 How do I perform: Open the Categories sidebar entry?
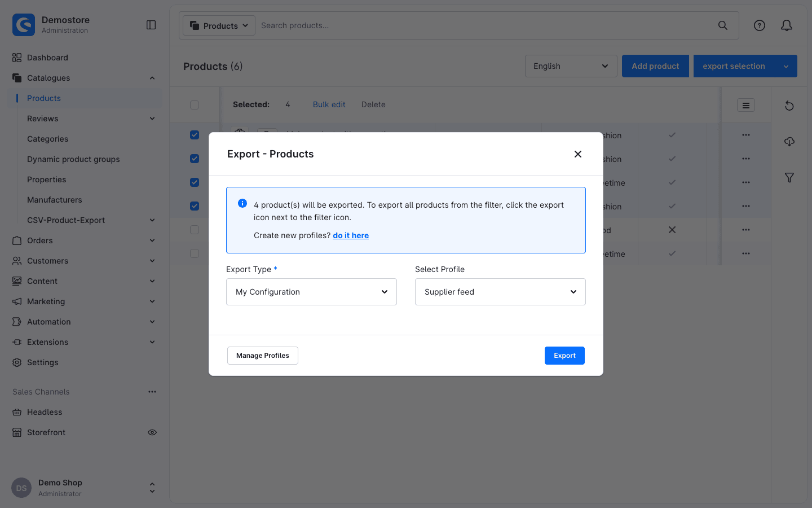47,139
